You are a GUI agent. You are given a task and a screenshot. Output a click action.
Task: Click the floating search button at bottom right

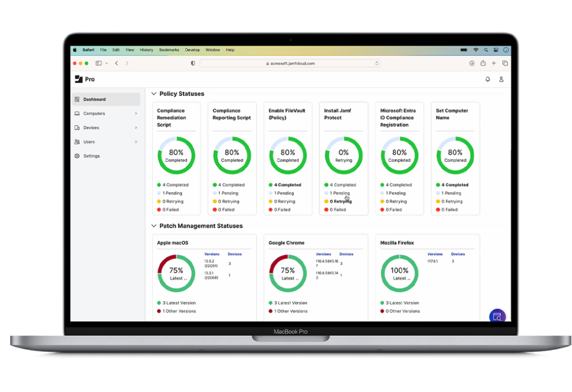click(497, 317)
